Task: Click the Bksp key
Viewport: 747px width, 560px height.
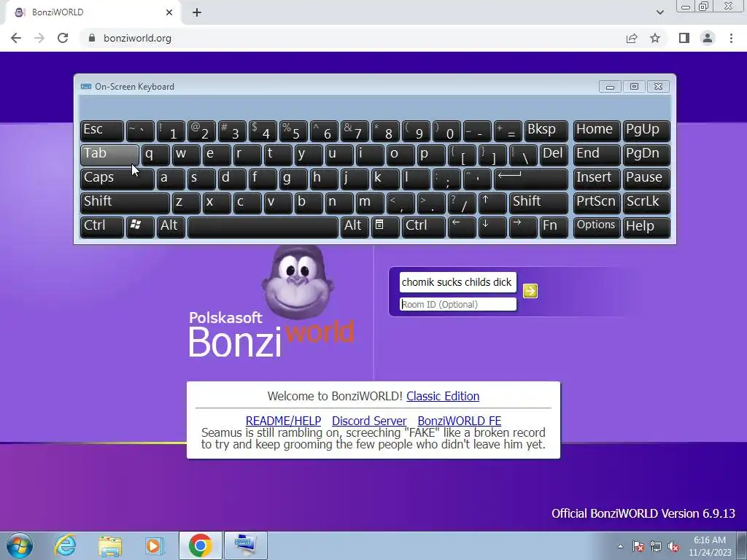Action: point(546,131)
